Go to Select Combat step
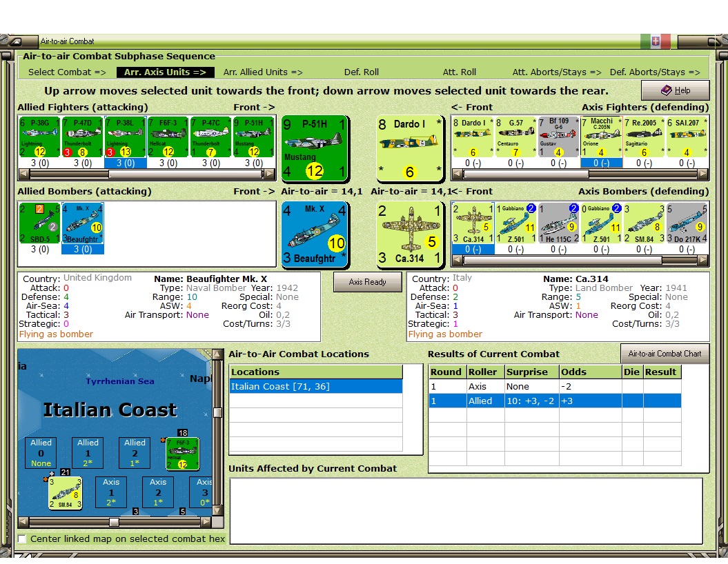The width and height of the screenshot is (728, 564). [67, 72]
